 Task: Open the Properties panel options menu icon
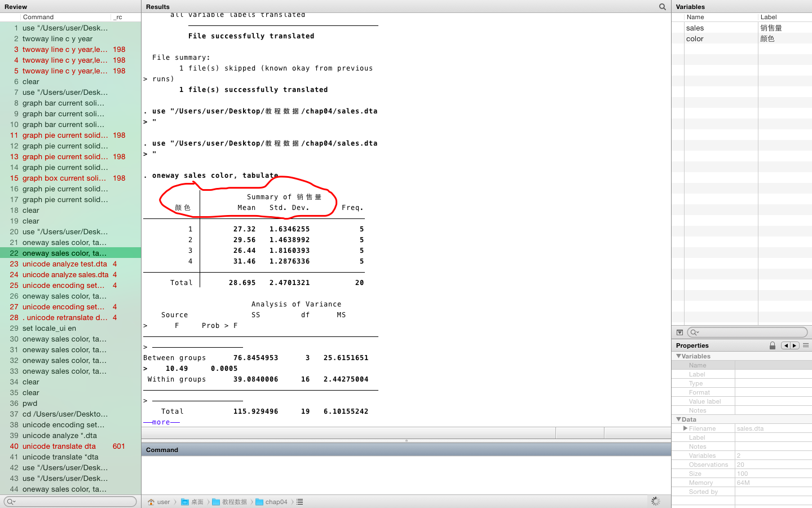(x=806, y=345)
